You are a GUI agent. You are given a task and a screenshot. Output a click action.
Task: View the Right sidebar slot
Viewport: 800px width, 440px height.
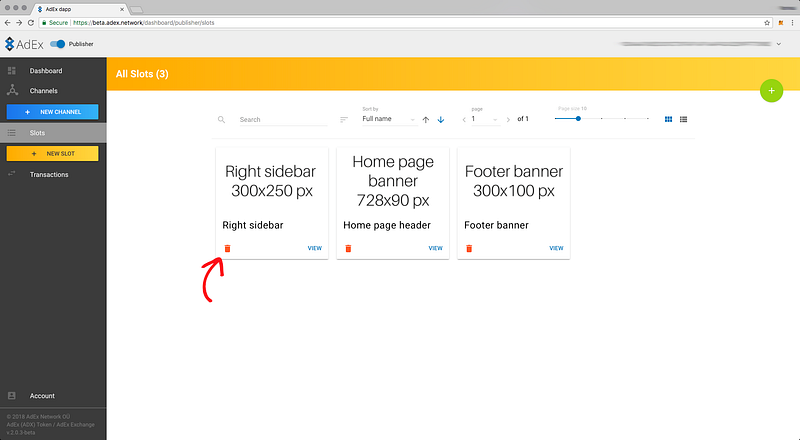(315, 248)
